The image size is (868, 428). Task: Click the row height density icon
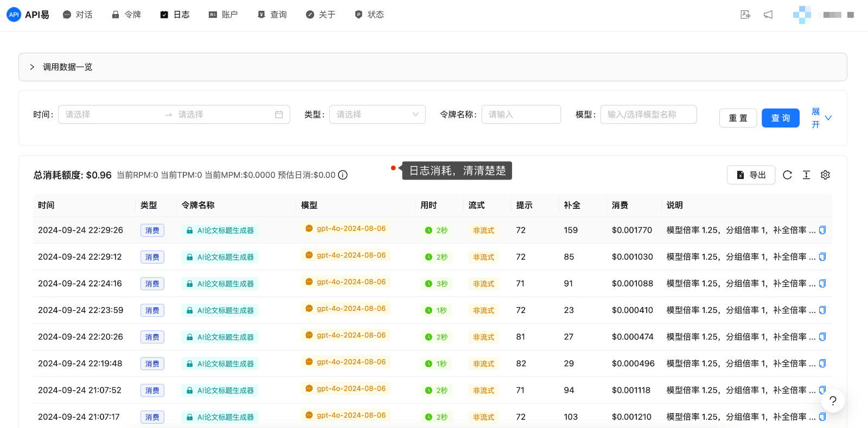pos(806,175)
